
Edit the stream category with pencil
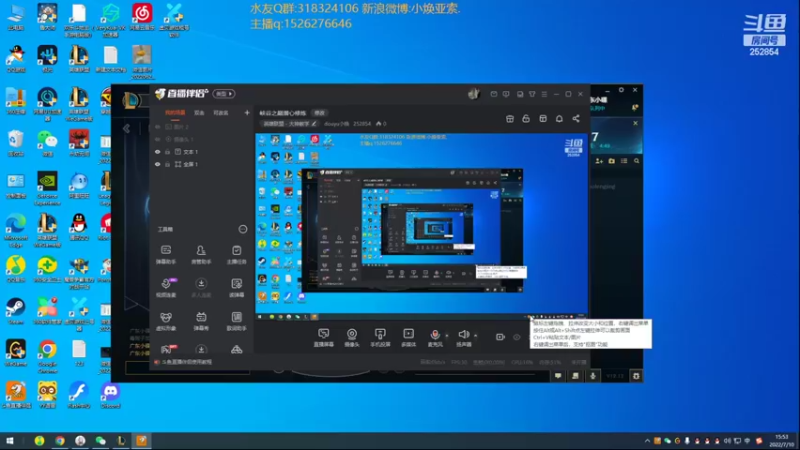click(314, 124)
